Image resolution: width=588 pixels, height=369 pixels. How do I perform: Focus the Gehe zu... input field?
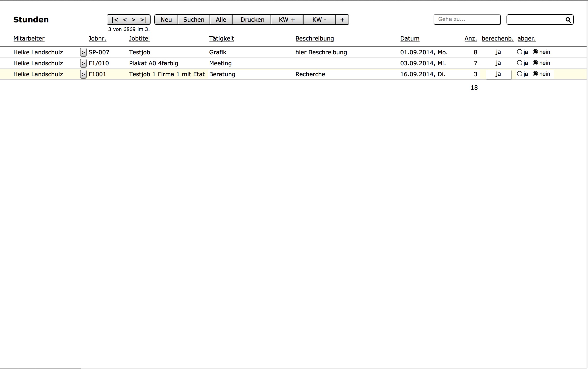(x=467, y=20)
